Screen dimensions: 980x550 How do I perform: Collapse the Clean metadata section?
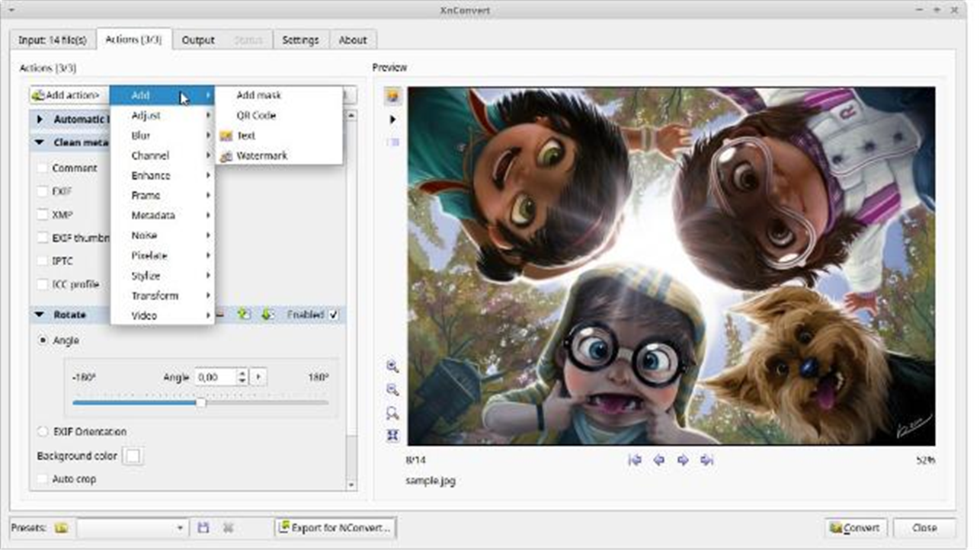[x=40, y=142]
